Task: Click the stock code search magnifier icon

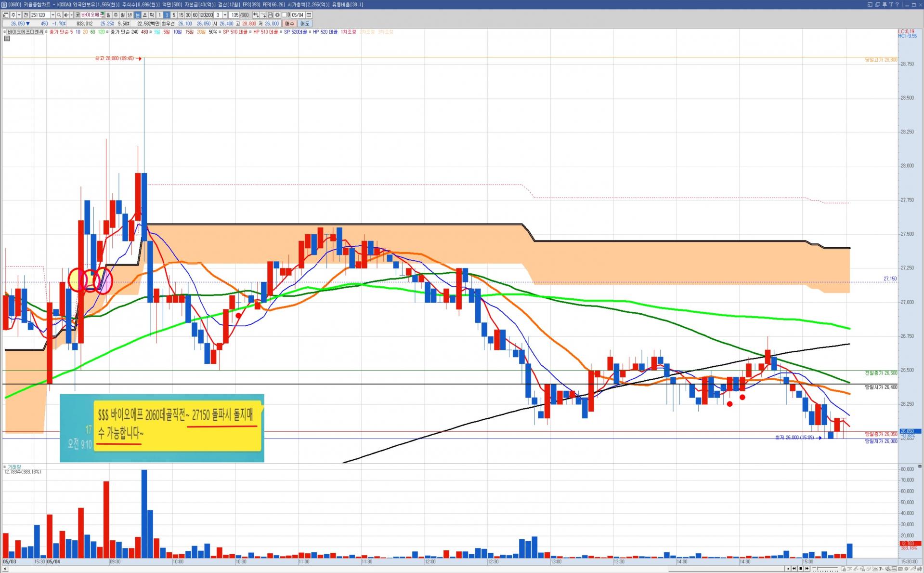Action: tap(59, 15)
